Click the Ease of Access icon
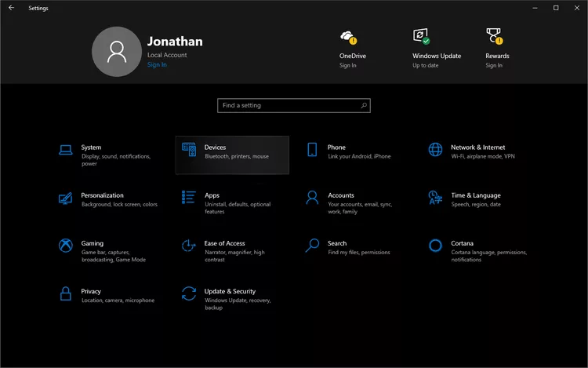This screenshot has height=368, width=588. (x=189, y=246)
